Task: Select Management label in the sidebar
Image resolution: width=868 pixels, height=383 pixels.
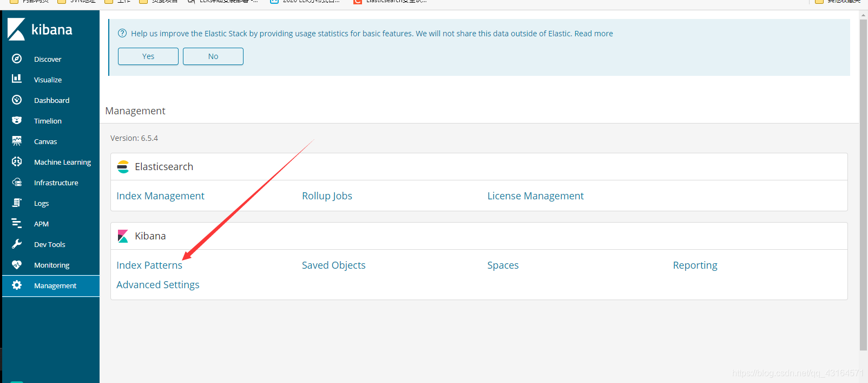Action: pyautogui.click(x=55, y=285)
